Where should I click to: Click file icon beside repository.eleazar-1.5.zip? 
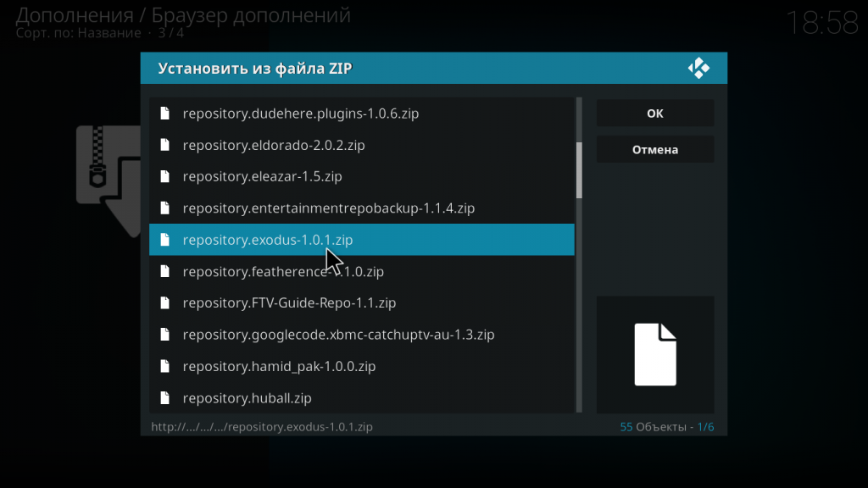[x=164, y=176]
